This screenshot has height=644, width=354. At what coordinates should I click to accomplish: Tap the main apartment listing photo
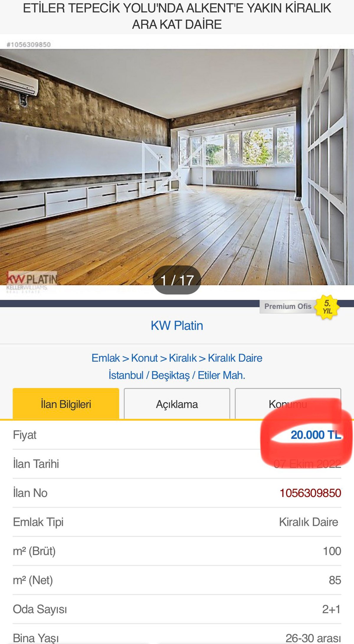tap(177, 167)
